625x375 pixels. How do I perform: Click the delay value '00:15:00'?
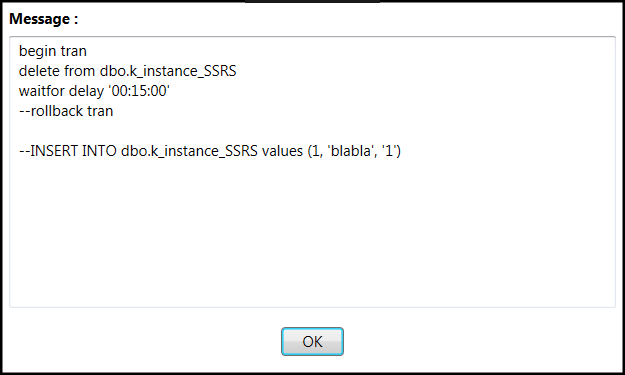point(139,91)
